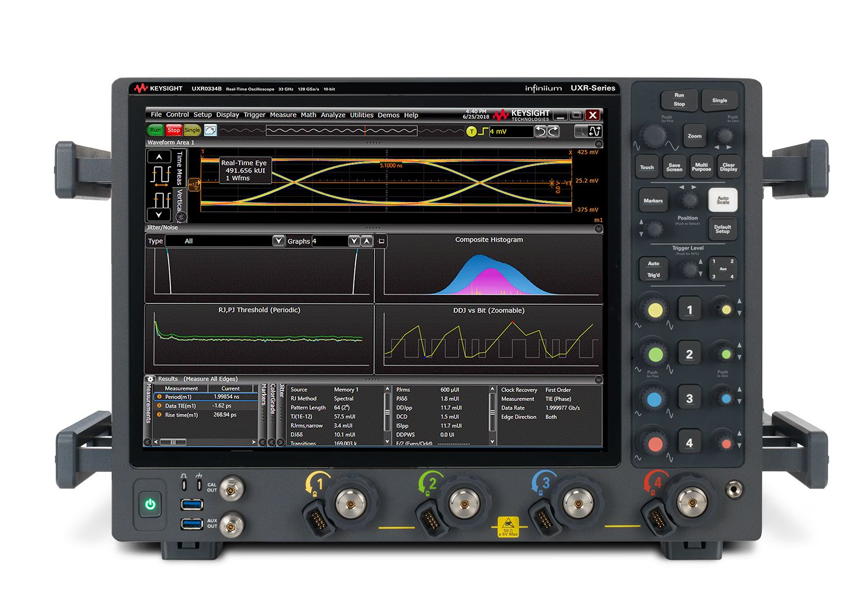Image resolution: width=868 pixels, height=607 pixels.
Task: Collapse the Waveform Area 1 panel
Action: point(599,143)
